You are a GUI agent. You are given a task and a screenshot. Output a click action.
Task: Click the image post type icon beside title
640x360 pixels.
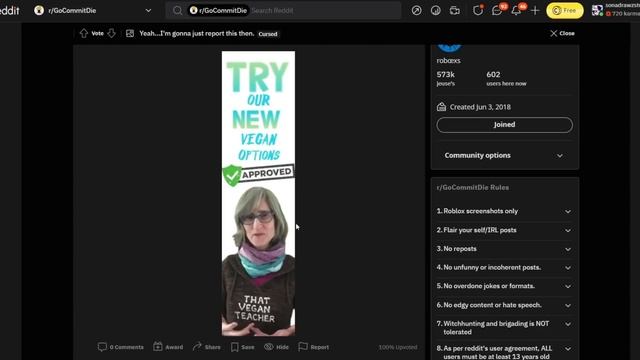[x=130, y=33]
